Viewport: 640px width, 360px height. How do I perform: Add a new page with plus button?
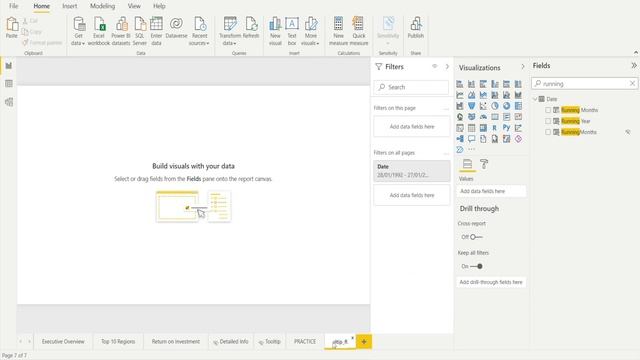(364, 342)
